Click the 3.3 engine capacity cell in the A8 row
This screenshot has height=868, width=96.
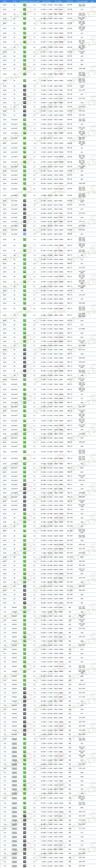(34, 603)
